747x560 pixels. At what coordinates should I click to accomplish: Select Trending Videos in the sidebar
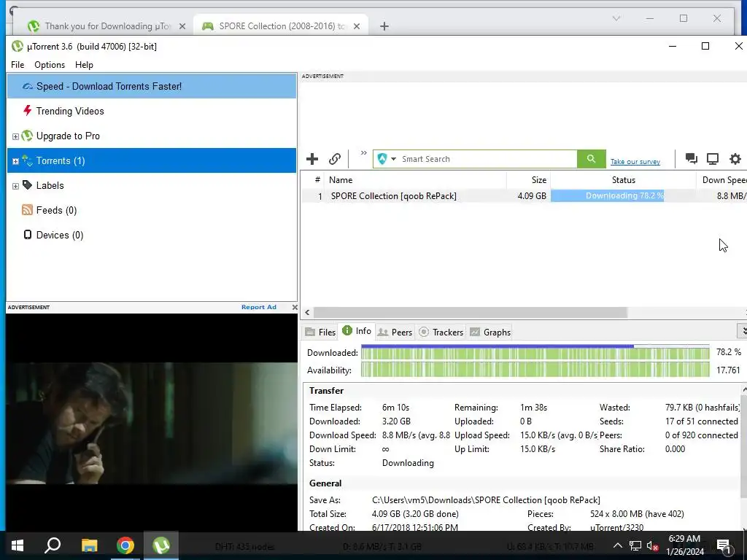[x=152, y=111]
